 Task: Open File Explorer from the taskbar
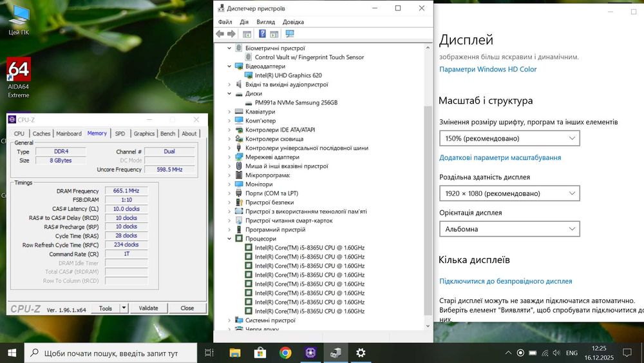coord(235,353)
